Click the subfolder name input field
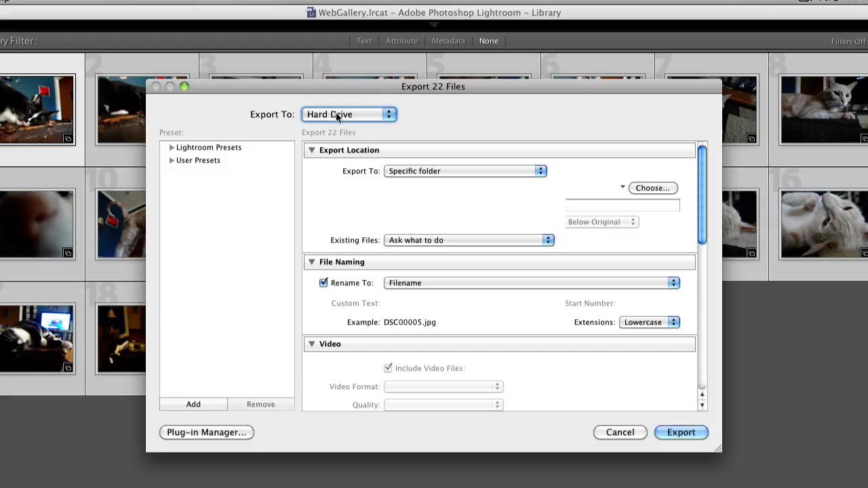 pos(623,205)
